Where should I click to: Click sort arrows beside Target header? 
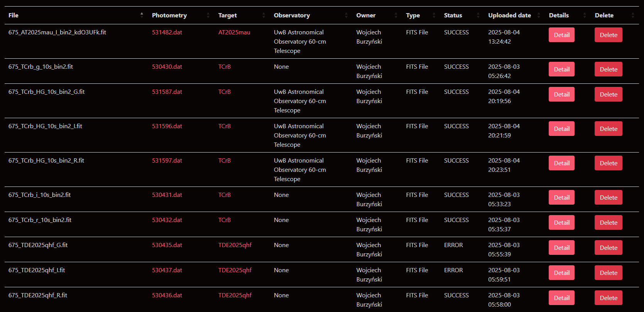coord(264,15)
